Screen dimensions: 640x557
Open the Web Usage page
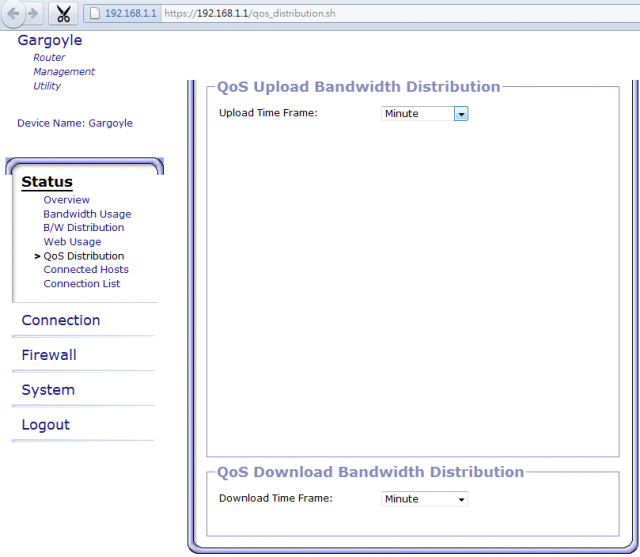coord(72,242)
